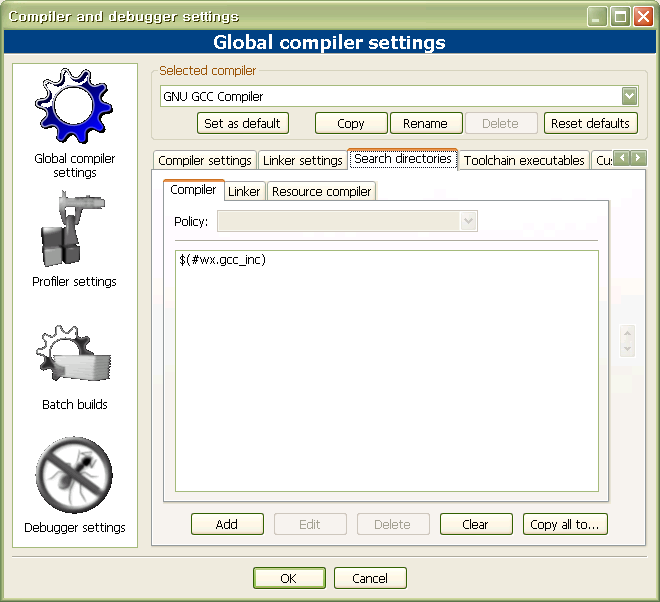Select the Linker sub-tab
This screenshot has width=660, height=602.
(244, 192)
